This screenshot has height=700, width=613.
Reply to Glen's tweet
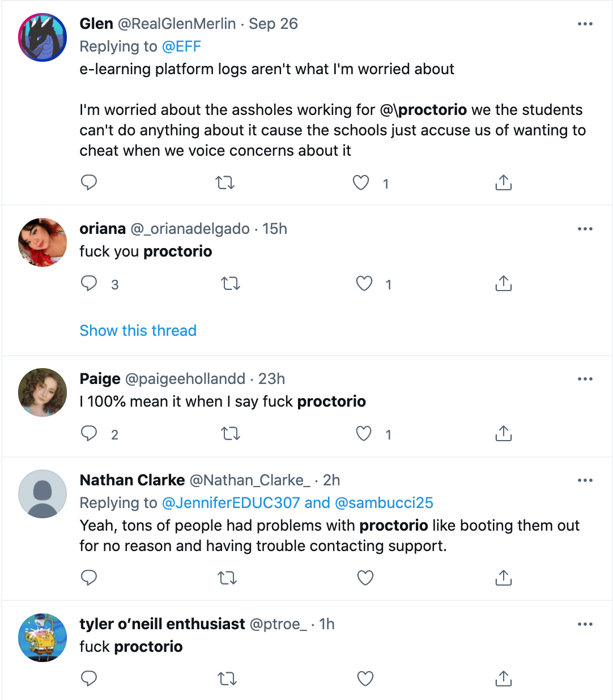point(89,182)
